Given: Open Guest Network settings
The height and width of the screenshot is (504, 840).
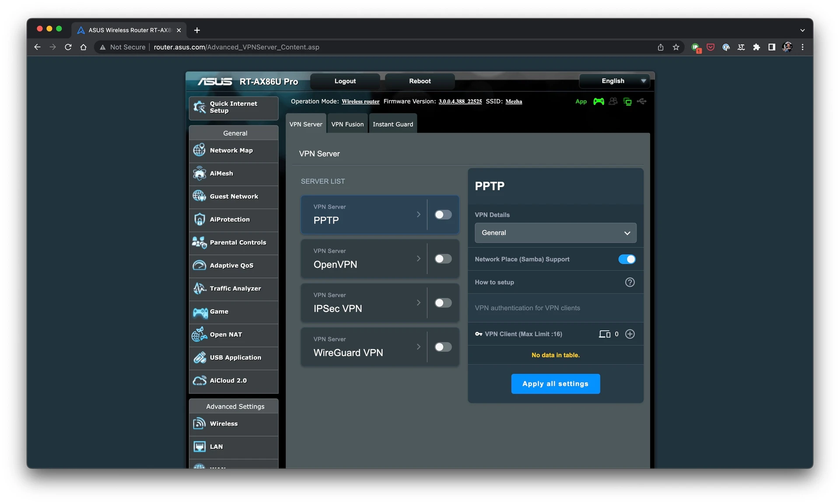Looking at the screenshot, I should [234, 196].
